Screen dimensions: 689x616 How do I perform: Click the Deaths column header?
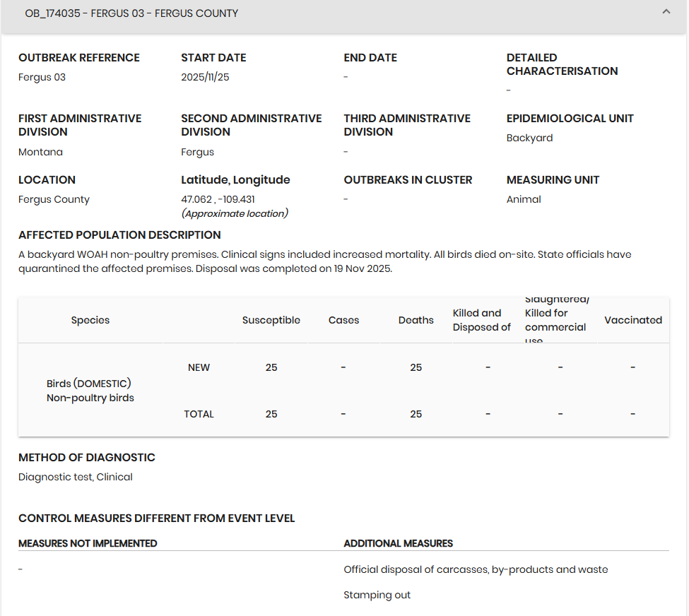click(416, 320)
